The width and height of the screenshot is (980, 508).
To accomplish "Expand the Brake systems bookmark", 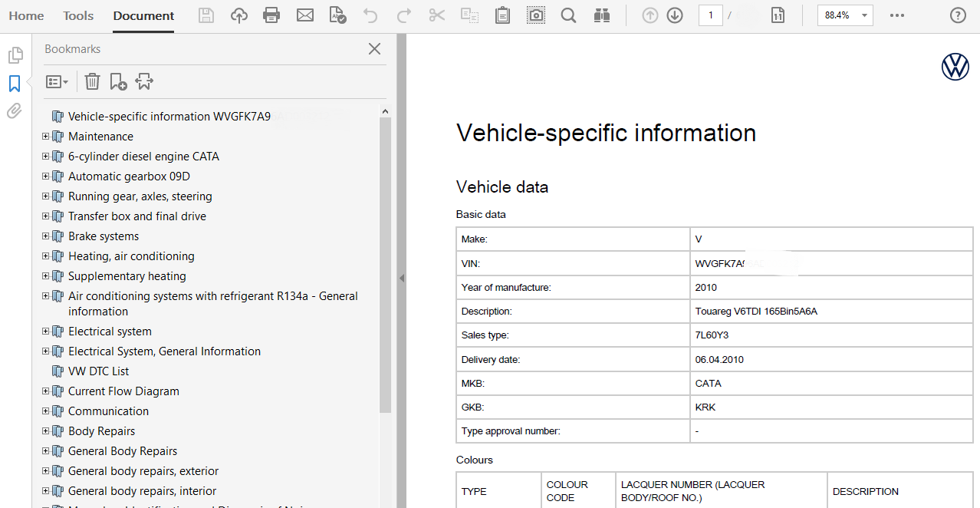I will coord(45,236).
